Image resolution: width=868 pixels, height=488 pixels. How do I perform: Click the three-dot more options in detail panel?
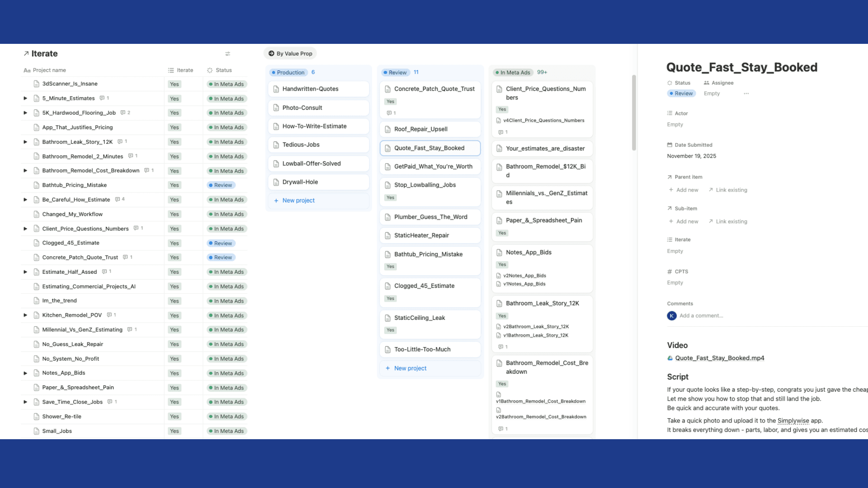746,94
